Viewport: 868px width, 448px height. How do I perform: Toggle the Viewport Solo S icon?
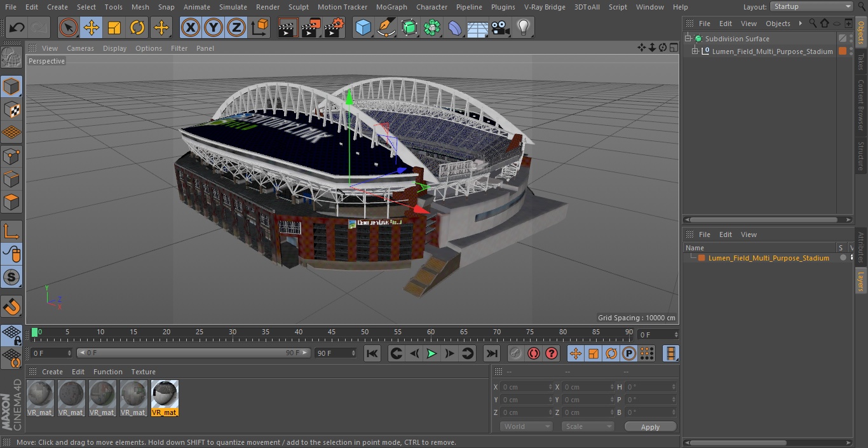coord(11,278)
